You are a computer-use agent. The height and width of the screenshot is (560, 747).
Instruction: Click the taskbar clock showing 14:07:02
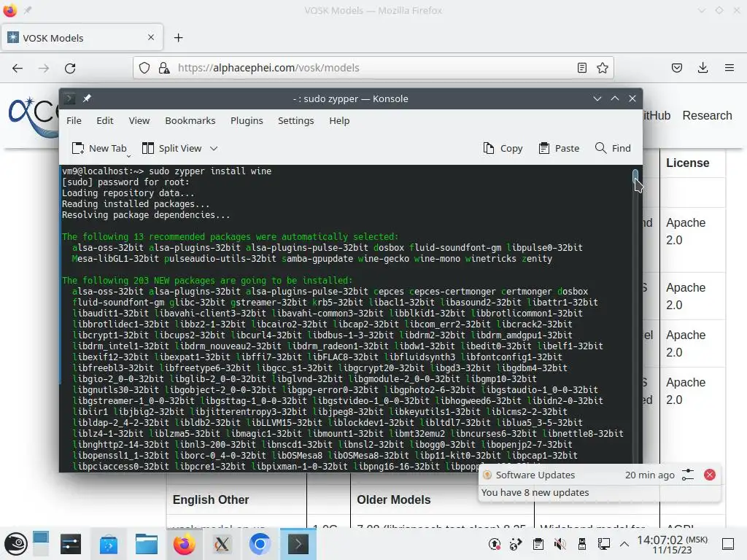672,544
